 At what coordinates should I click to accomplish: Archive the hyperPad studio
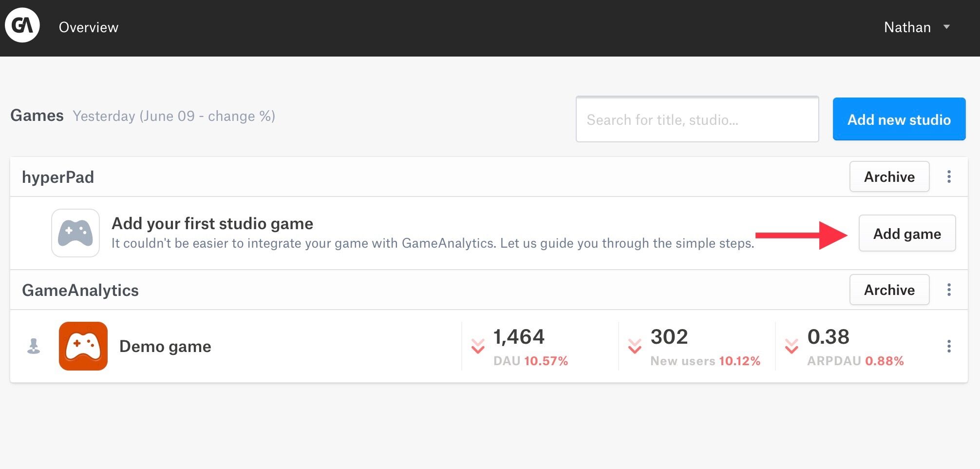click(x=889, y=177)
